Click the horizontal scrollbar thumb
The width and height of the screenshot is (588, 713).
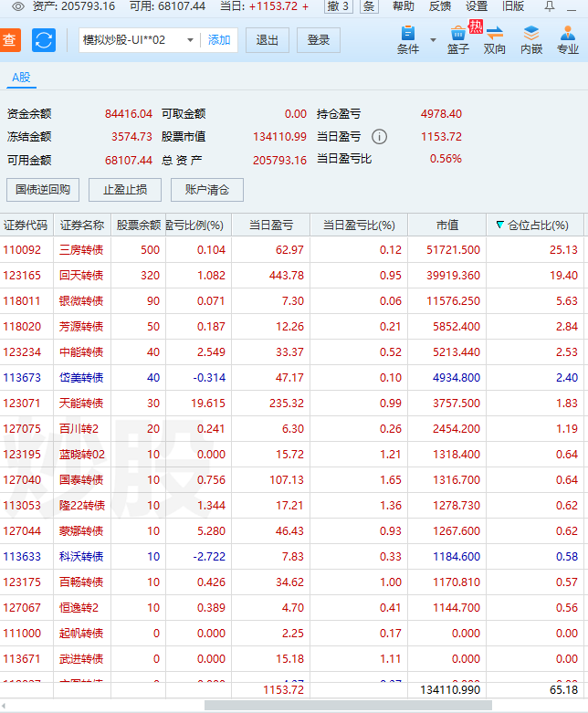(348, 706)
